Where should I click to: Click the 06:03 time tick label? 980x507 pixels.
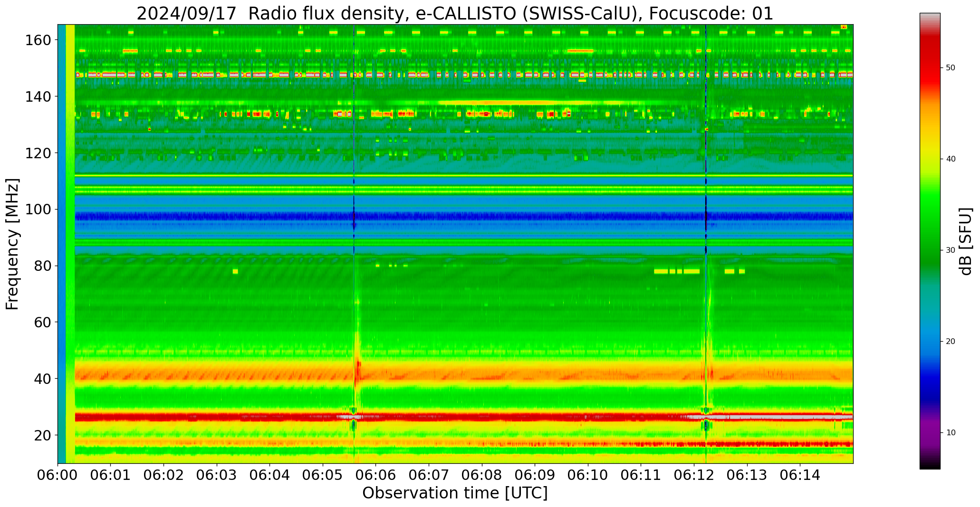pos(217,475)
